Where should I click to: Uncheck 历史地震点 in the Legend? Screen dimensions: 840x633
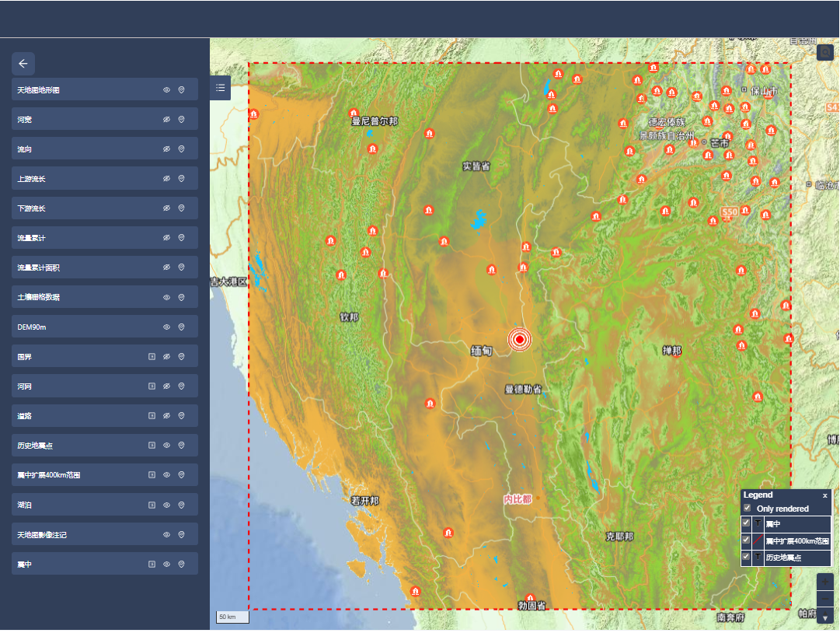coord(746,556)
